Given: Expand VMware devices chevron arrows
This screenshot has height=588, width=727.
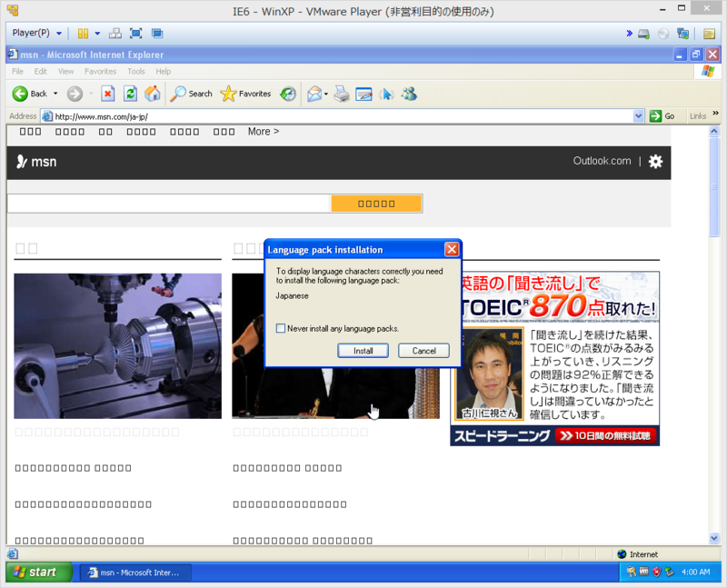Looking at the screenshot, I should (629, 34).
